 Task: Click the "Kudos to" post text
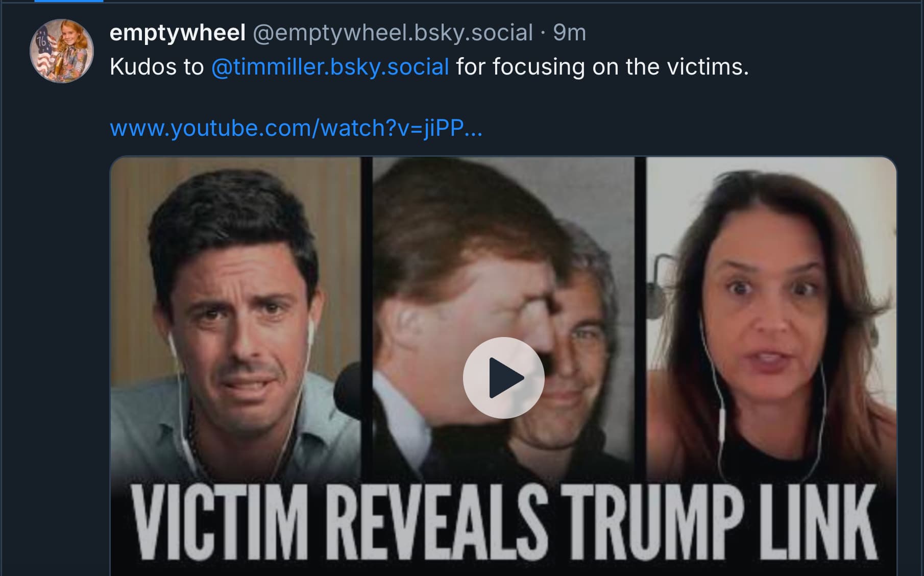pyautogui.click(x=157, y=67)
